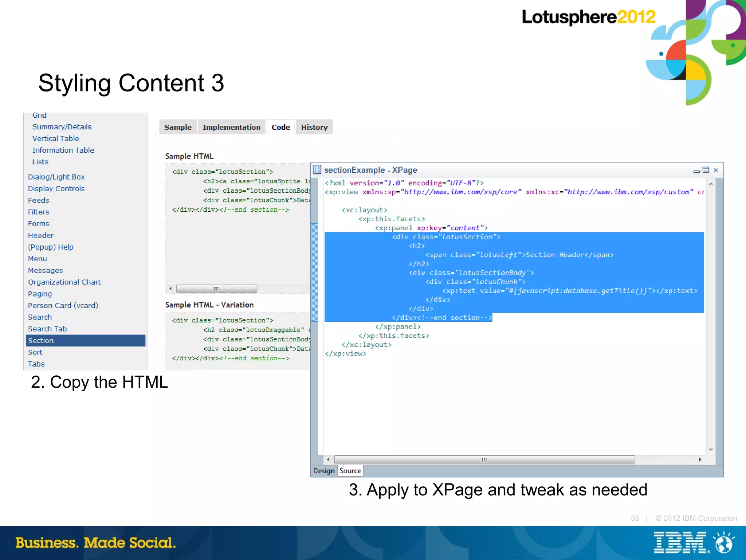Open the Tabs link

[36, 364]
